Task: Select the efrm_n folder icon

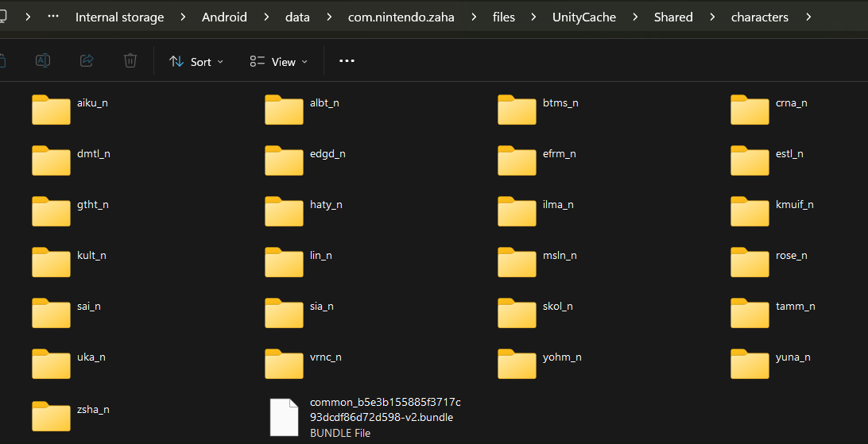Action: click(x=517, y=160)
